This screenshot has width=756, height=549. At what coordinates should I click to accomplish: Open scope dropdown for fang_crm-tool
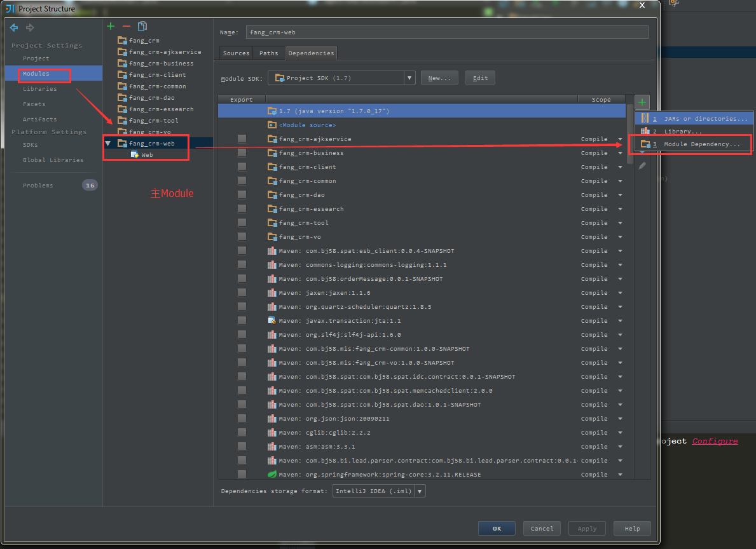click(620, 223)
